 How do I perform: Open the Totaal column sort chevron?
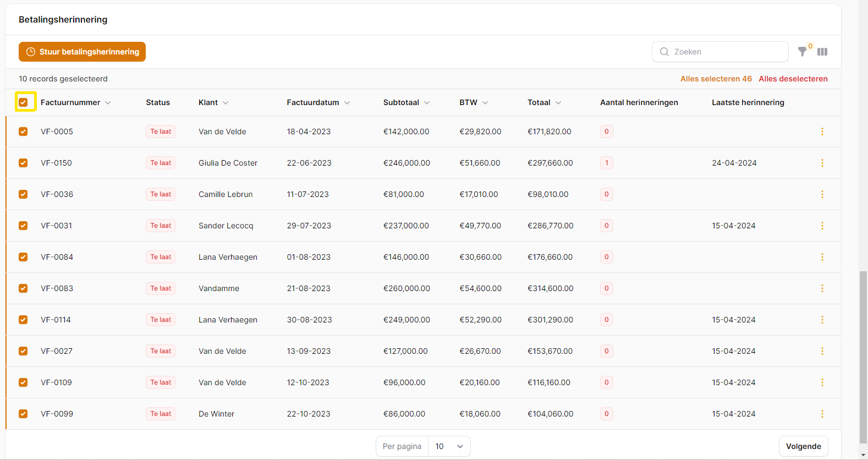click(x=558, y=103)
